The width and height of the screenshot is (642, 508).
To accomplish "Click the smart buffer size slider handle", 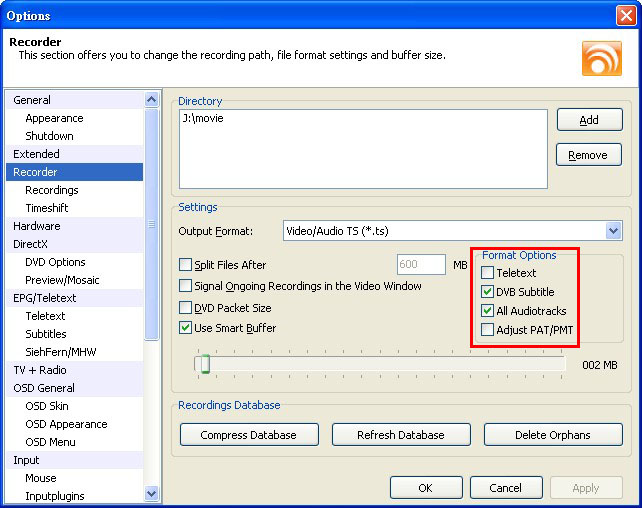I will coord(203,365).
